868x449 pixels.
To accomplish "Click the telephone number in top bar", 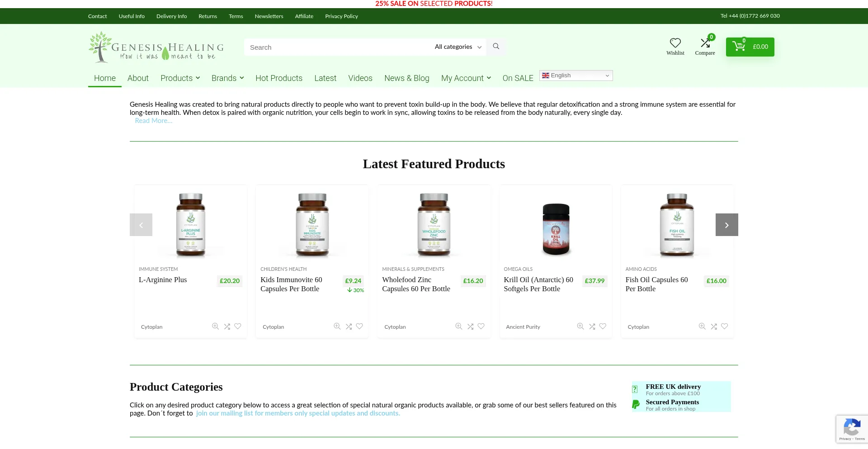I will [750, 16].
